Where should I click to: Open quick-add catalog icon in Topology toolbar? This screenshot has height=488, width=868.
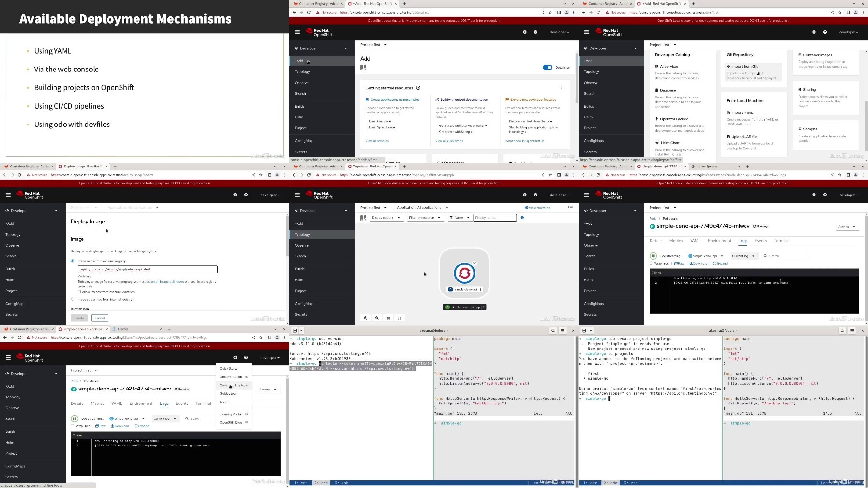pyautogui.click(x=364, y=218)
